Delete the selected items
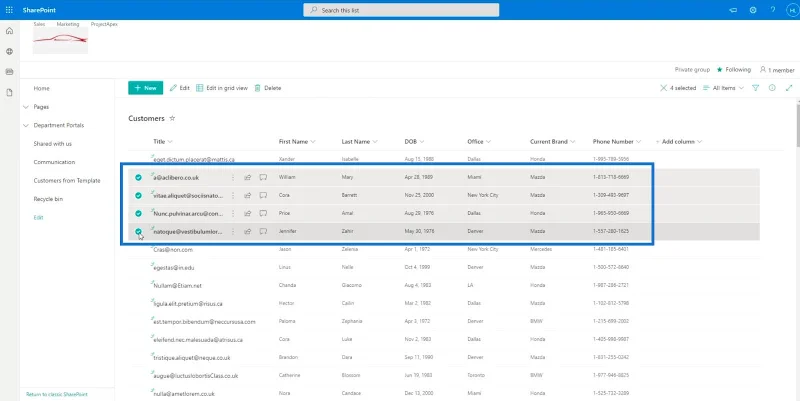The width and height of the screenshot is (800, 401). [268, 88]
